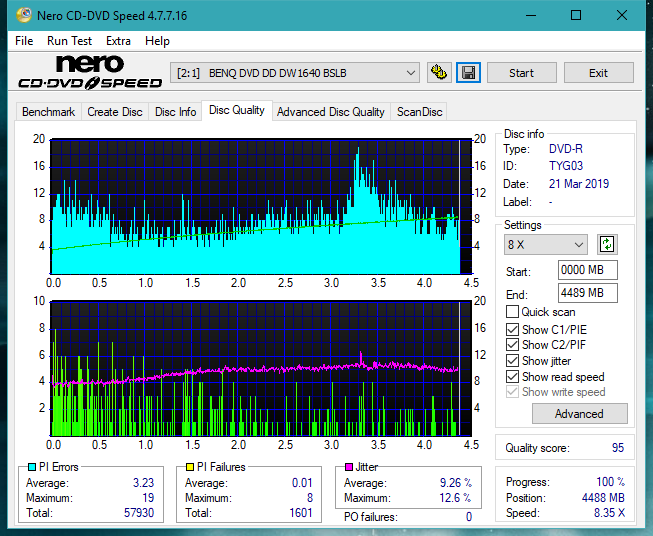Go to Advanced Disc Quality tab

tap(331, 112)
